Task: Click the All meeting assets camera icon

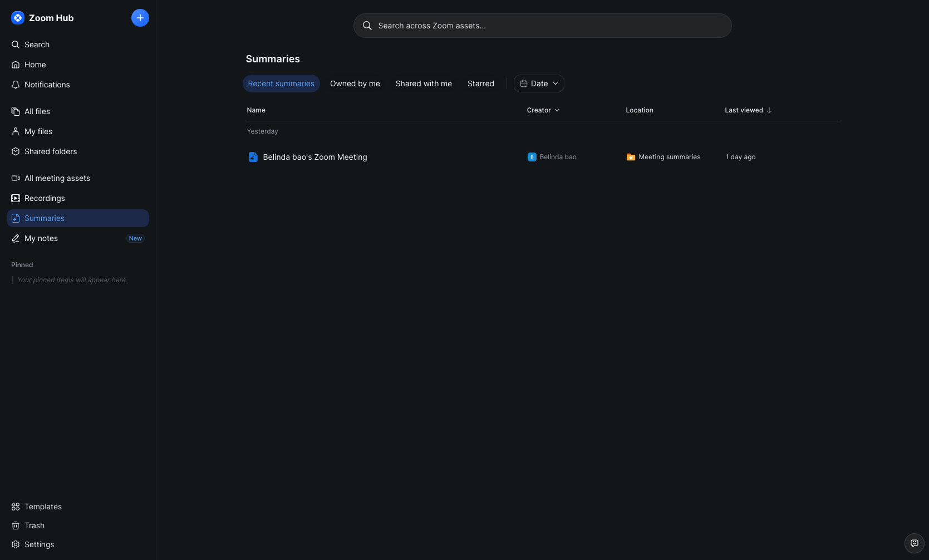Action: [x=16, y=178]
